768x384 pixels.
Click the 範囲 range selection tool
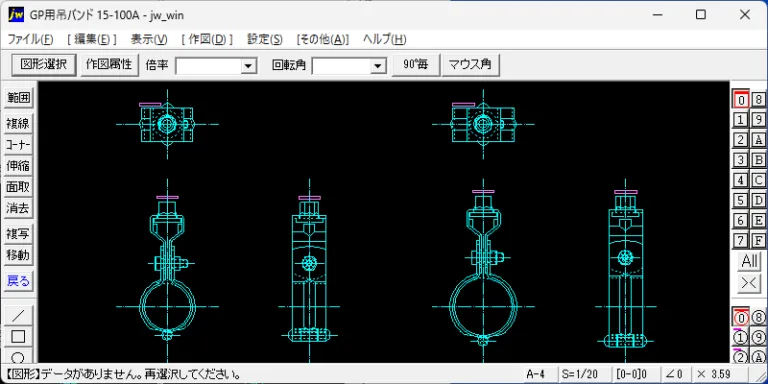[x=18, y=98]
